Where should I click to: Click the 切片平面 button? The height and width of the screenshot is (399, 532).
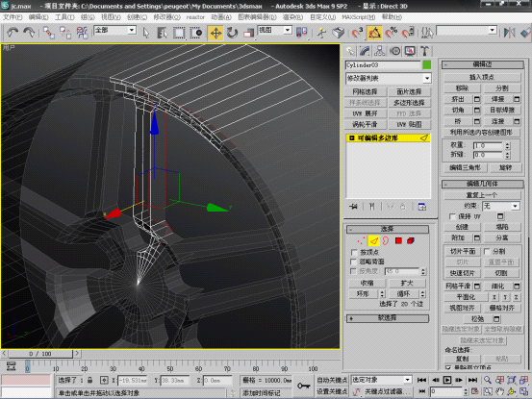click(462, 251)
